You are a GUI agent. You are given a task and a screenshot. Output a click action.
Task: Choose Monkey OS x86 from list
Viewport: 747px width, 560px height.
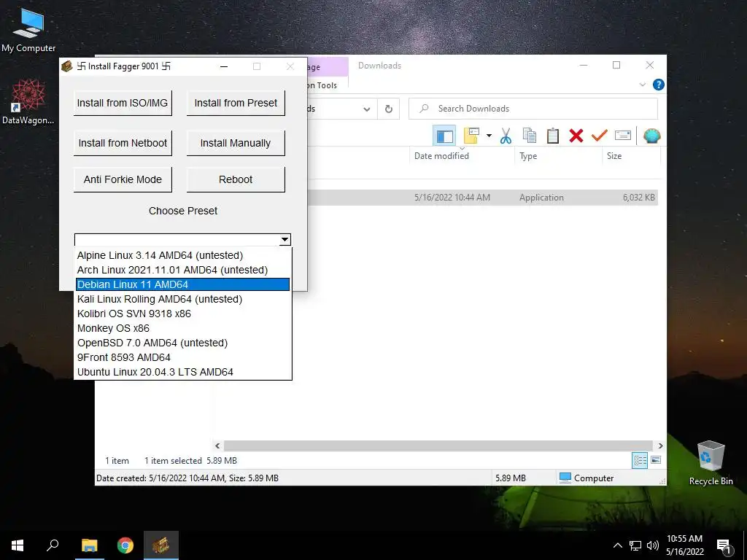183,328
